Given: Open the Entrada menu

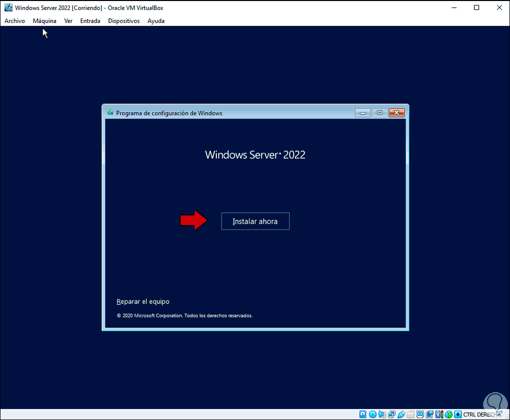Looking at the screenshot, I should pos(90,21).
